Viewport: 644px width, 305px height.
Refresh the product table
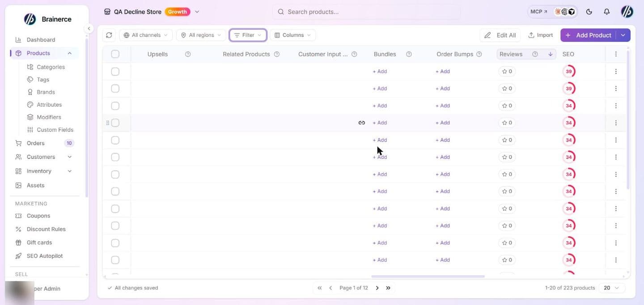click(x=109, y=35)
